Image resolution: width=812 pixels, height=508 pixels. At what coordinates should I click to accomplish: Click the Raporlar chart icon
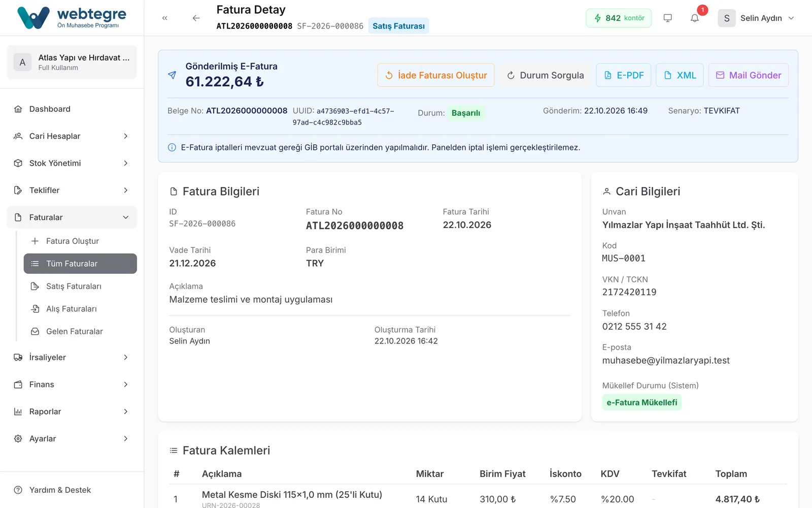point(18,411)
